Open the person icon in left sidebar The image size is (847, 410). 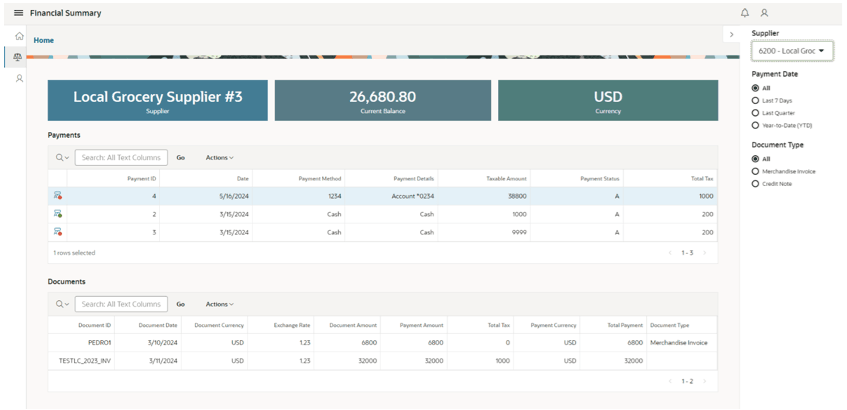19,78
